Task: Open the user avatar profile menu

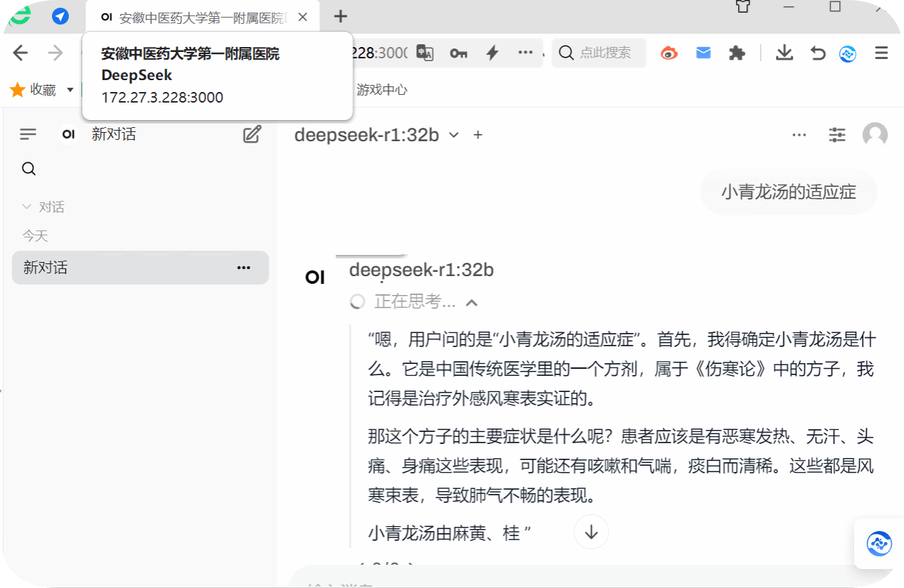Action: pyautogui.click(x=874, y=134)
